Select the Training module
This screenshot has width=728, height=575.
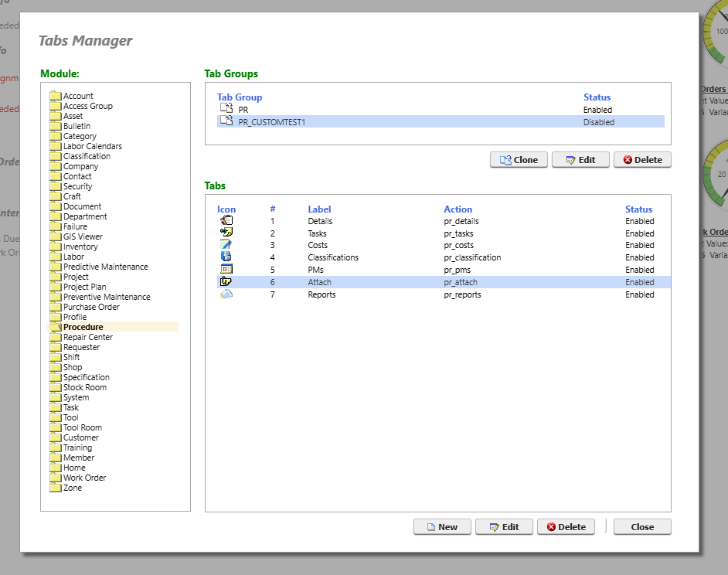(77, 447)
